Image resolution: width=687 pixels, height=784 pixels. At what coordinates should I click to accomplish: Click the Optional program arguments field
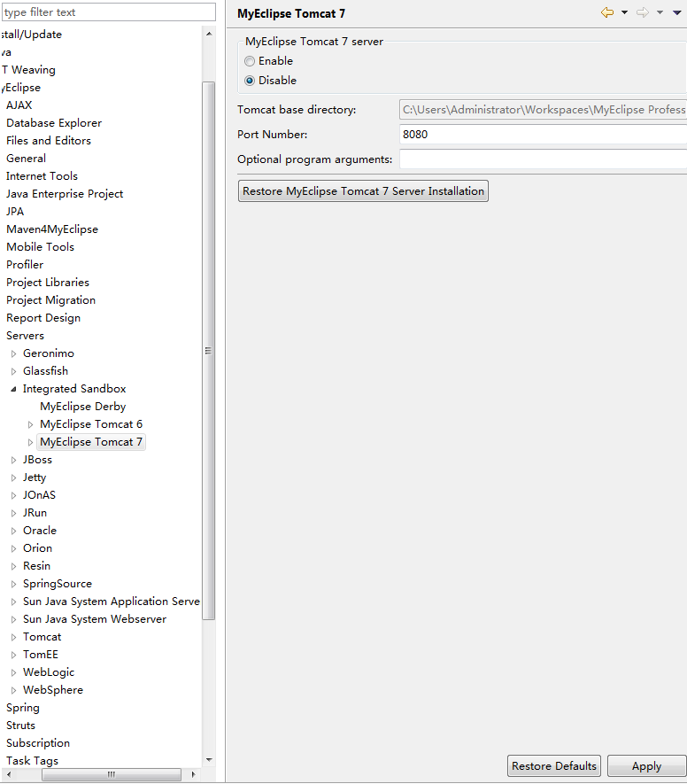pyautogui.click(x=543, y=159)
